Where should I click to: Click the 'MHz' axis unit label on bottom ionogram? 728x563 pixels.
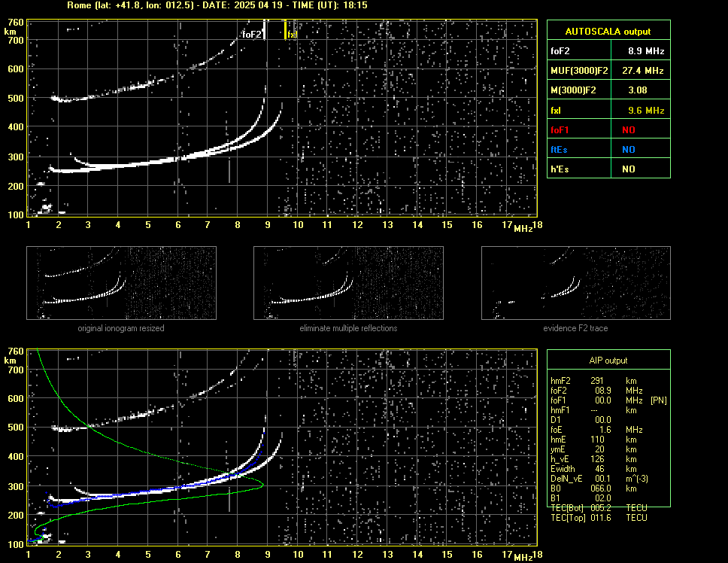(523, 557)
